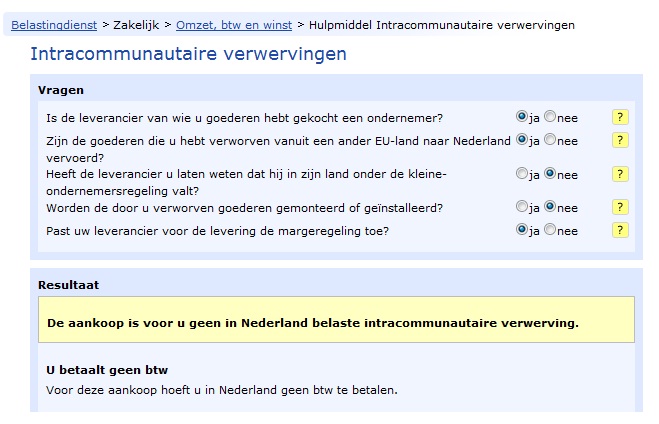Click the 'Intracommunautaire verwervingen' page heading
Image resolution: width=659 pixels, height=424 pixels.
[188, 54]
